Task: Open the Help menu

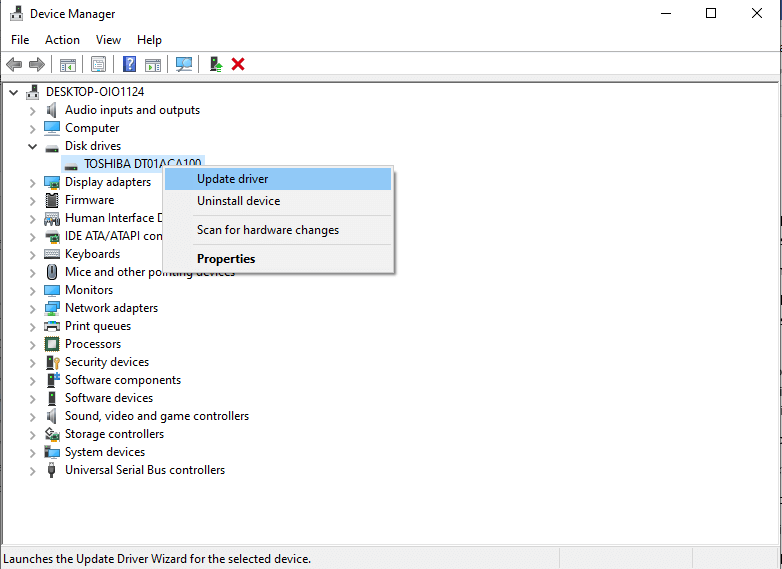Action: coord(149,40)
